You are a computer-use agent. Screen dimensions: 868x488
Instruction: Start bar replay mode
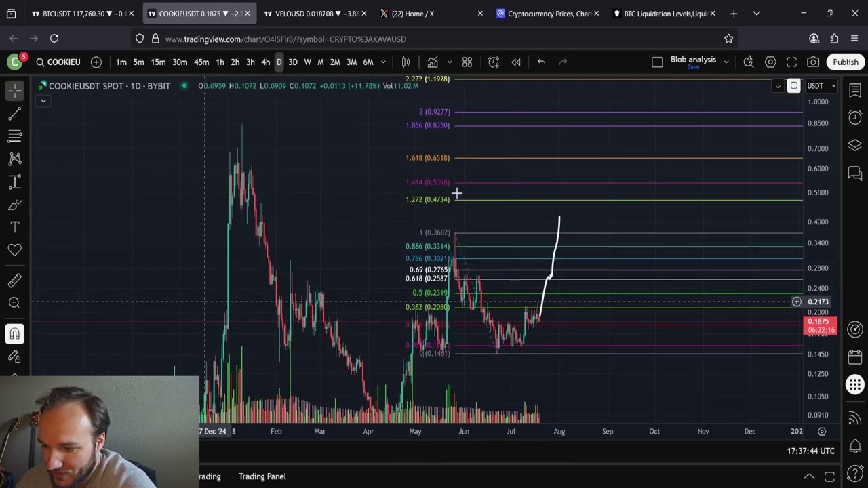[516, 62]
